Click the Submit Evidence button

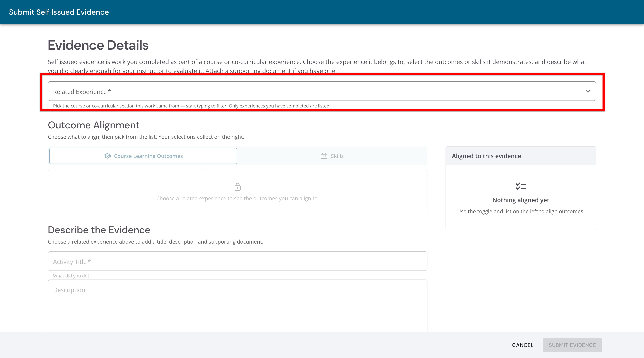(x=572, y=345)
